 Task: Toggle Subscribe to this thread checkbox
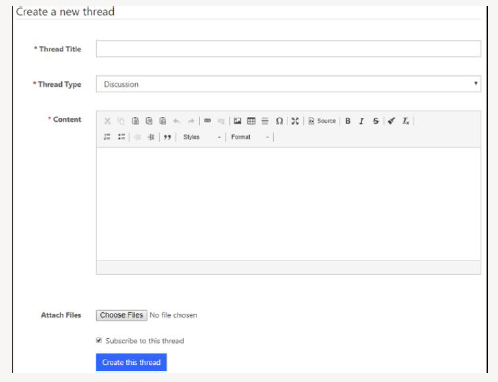point(99,340)
